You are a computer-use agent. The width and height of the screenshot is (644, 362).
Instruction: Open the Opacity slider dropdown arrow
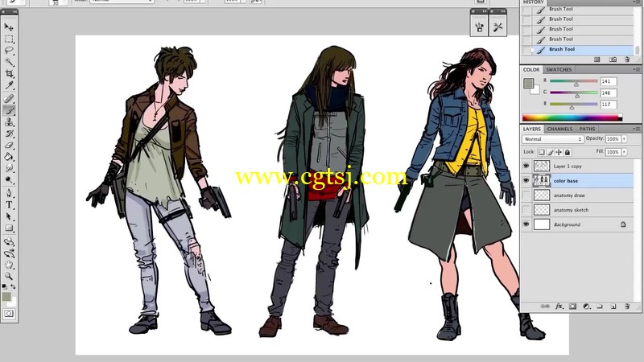coord(625,139)
